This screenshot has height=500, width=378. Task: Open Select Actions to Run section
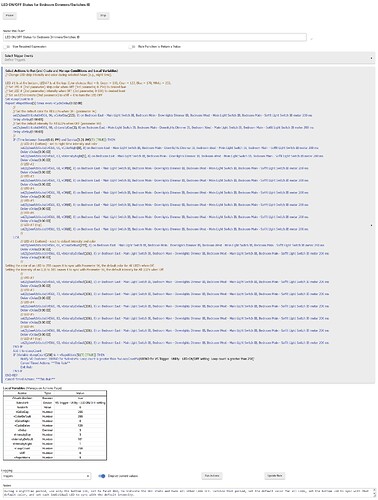(61, 71)
